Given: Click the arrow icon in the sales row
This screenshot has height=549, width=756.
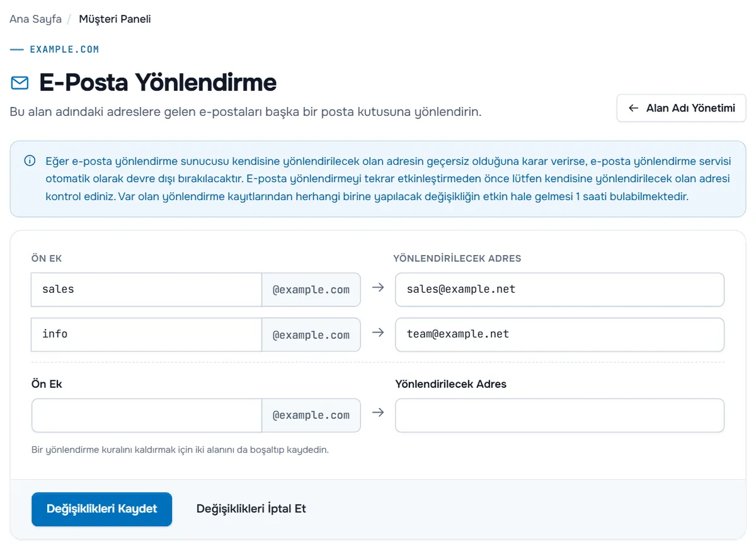Looking at the screenshot, I should click(x=378, y=288).
